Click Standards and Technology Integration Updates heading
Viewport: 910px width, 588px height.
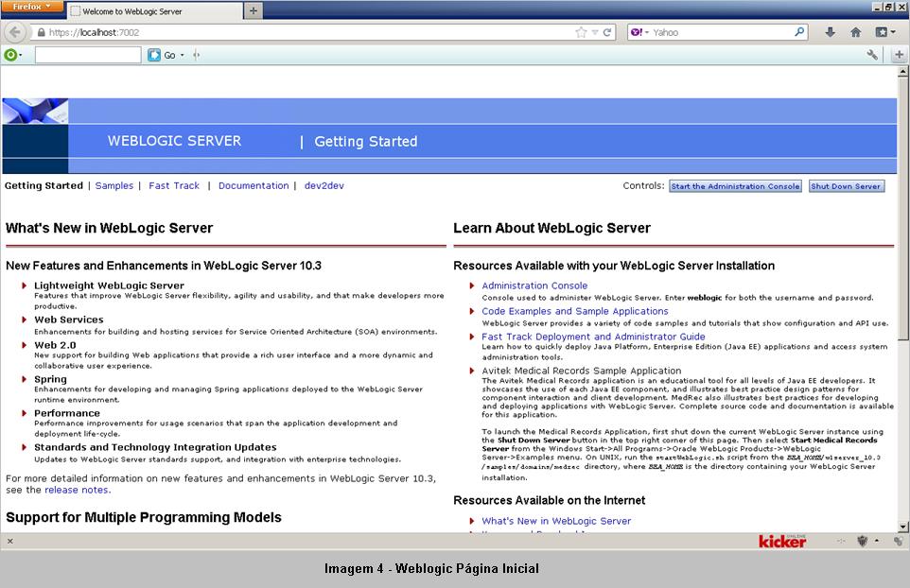(155, 447)
